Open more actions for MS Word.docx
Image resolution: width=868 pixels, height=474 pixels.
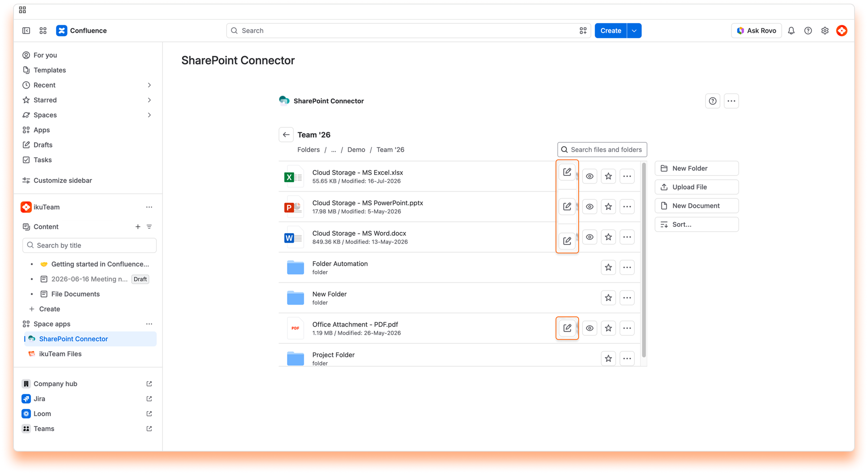(627, 237)
